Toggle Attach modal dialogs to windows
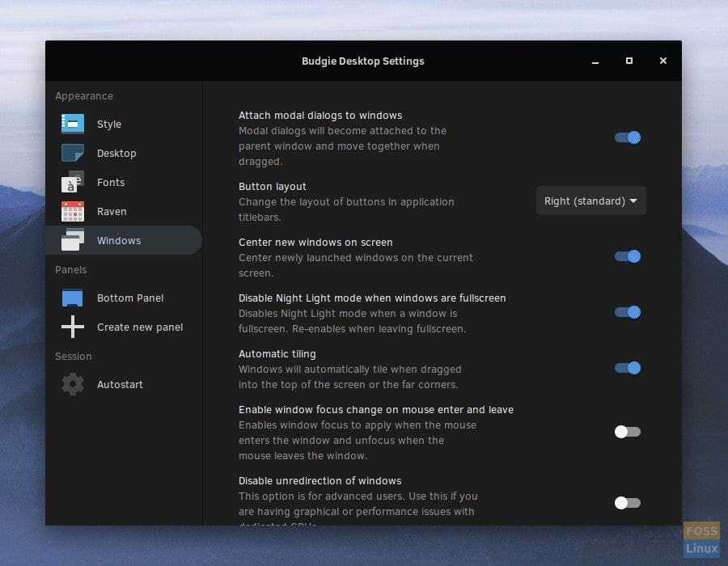This screenshot has height=566, width=728. point(628,137)
